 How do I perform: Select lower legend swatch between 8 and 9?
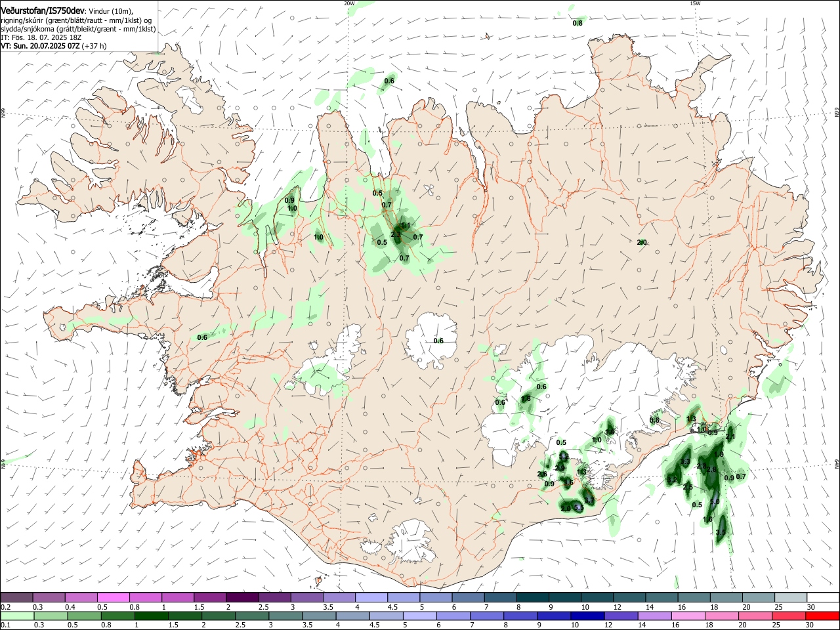pos(520,616)
